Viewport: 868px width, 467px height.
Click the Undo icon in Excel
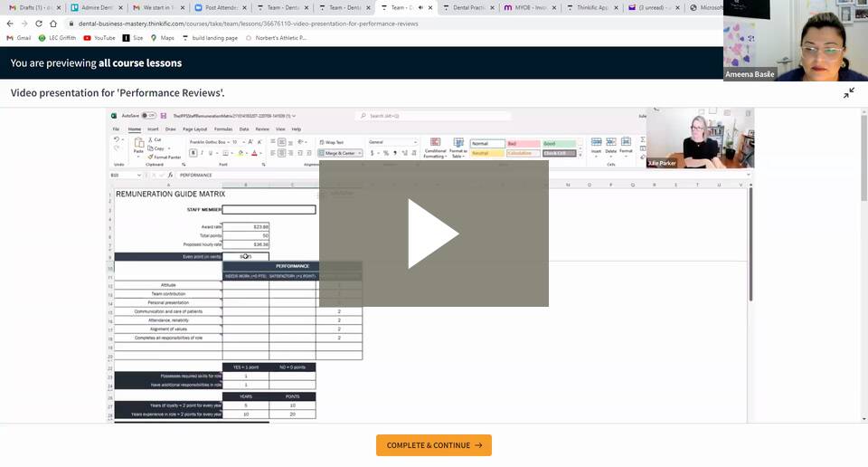click(117, 139)
